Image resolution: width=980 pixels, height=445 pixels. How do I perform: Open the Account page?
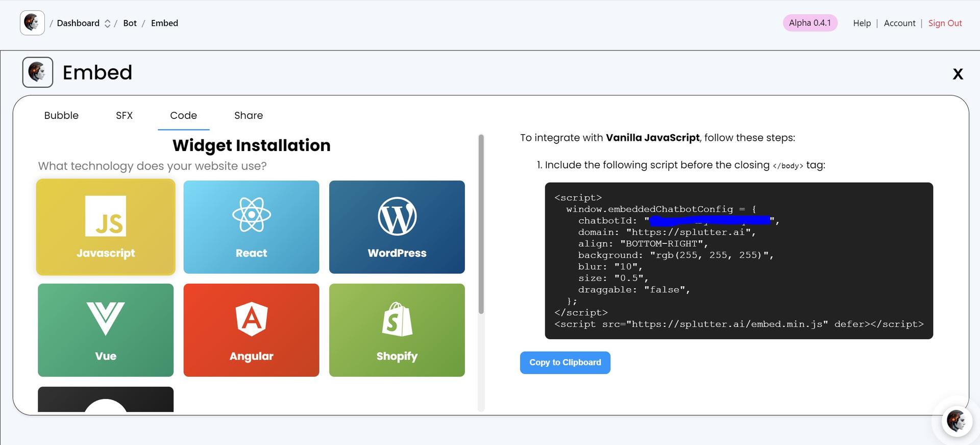click(899, 23)
